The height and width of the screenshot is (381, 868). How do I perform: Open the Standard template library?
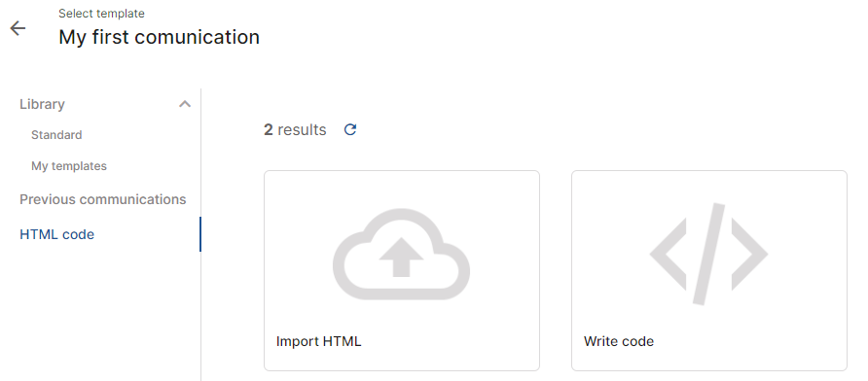56,135
